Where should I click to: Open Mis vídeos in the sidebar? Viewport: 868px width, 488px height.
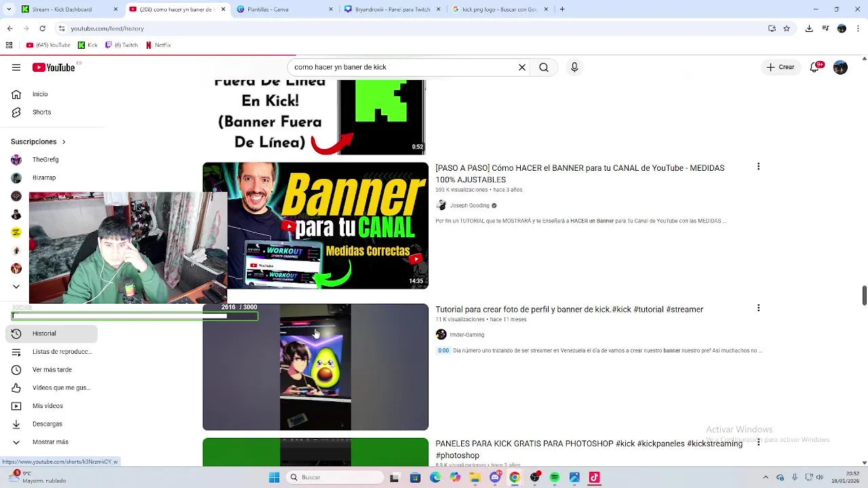pyautogui.click(x=52, y=406)
